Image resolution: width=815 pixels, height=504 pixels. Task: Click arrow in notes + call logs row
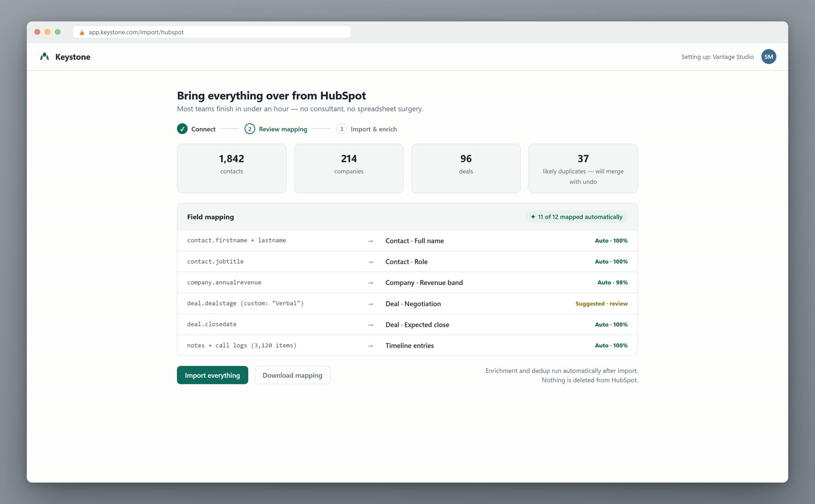(x=371, y=346)
